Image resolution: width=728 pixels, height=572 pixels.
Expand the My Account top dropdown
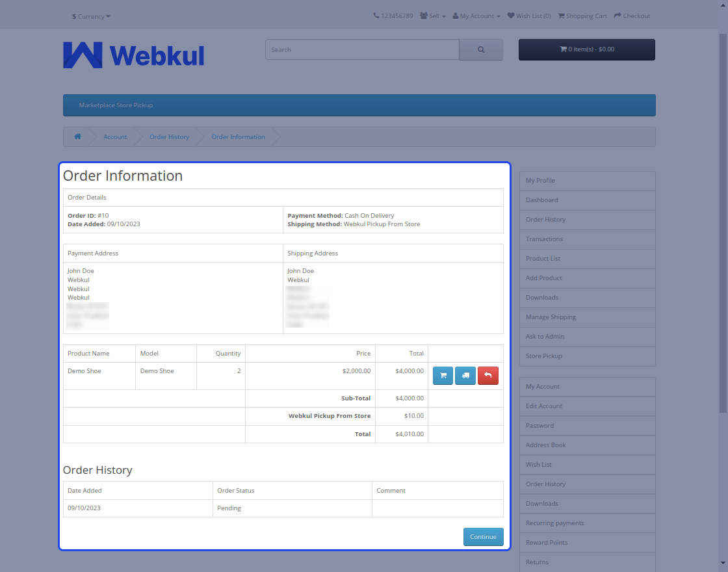click(x=476, y=16)
